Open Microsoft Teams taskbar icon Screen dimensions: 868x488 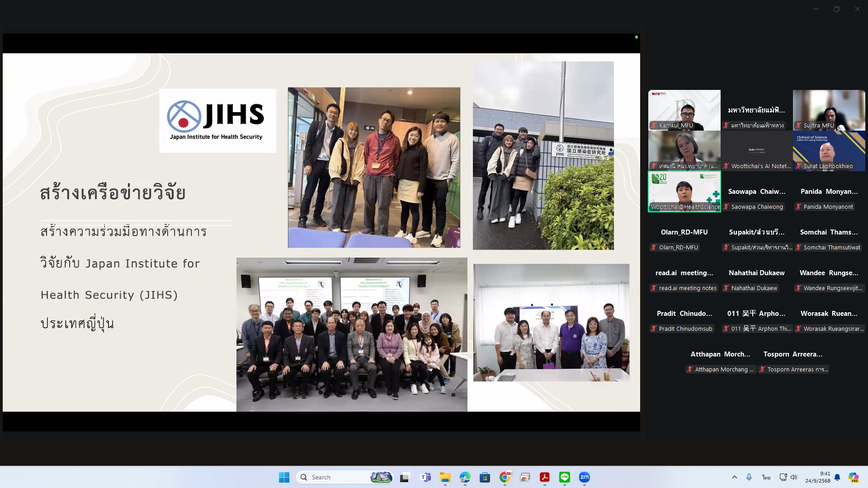click(425, 477)
